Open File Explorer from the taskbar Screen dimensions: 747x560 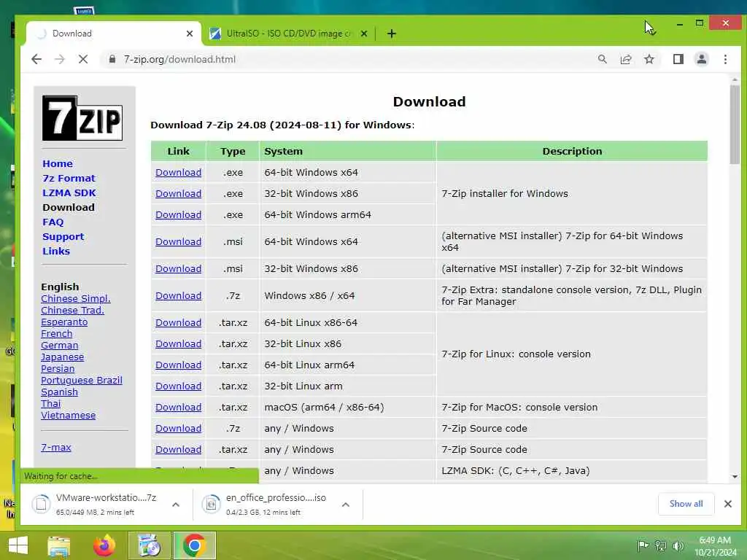59,545
